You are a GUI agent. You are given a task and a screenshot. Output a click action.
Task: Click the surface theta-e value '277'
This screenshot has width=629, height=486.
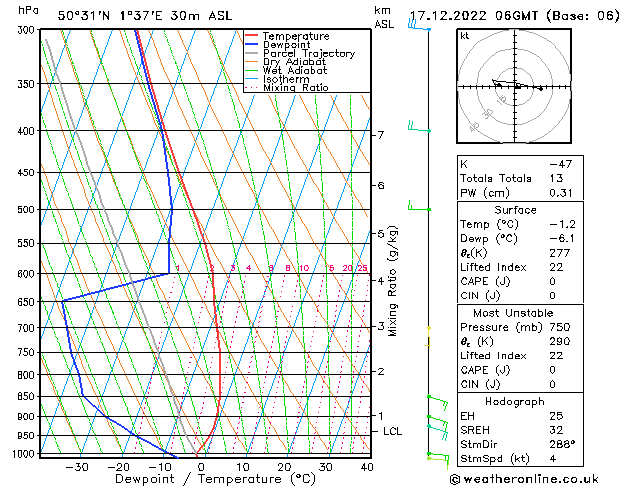click(560, 253)
